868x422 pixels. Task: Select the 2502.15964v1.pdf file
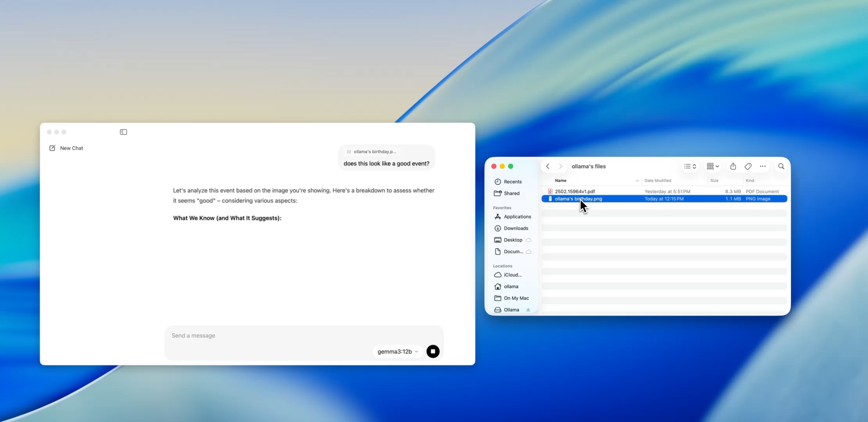coord(575,191)
